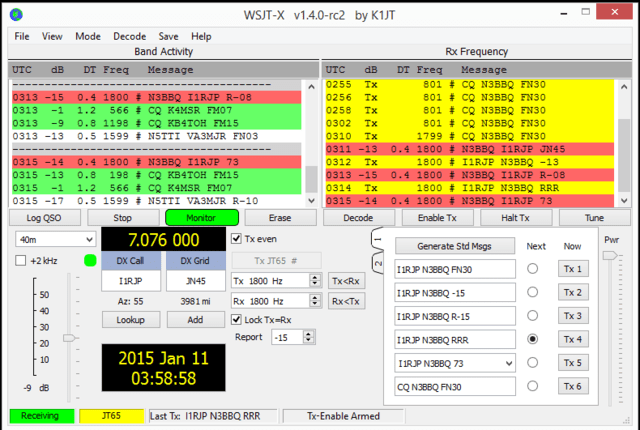The width and height of the screenshot is (640, 430).
Task: Click the Tx 3 button
Action: coord(573,316)
